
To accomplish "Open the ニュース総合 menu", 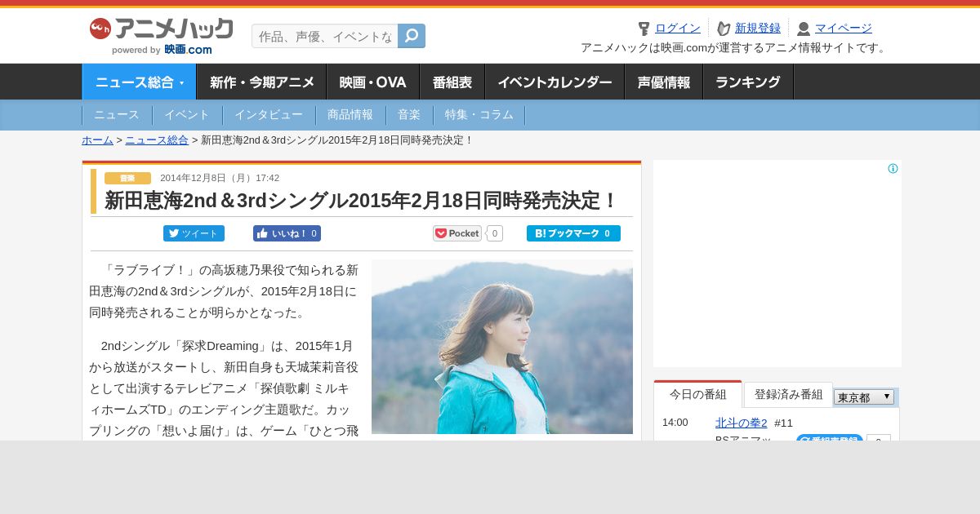I will tap(139, 82).
